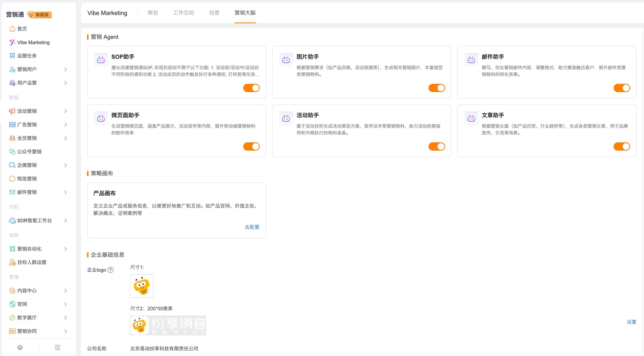The height and width of the screenshot is (356, 644).
Task: Expand the SDR智能工作台 submenu arrow
Action: [x=65, y=221]
